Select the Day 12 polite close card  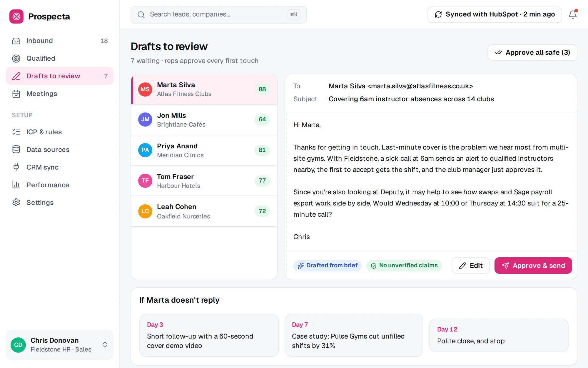coord(499,335)
